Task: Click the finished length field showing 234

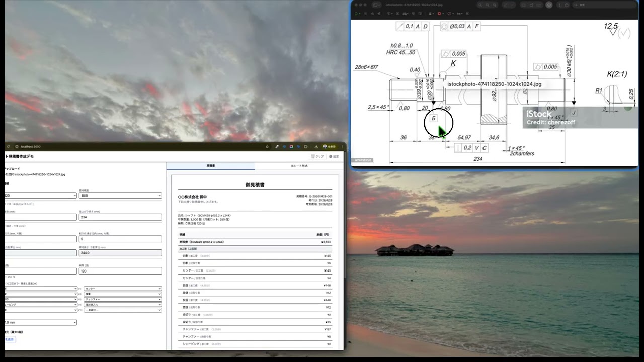Action: pyautogui.click(x=120, y=217)
